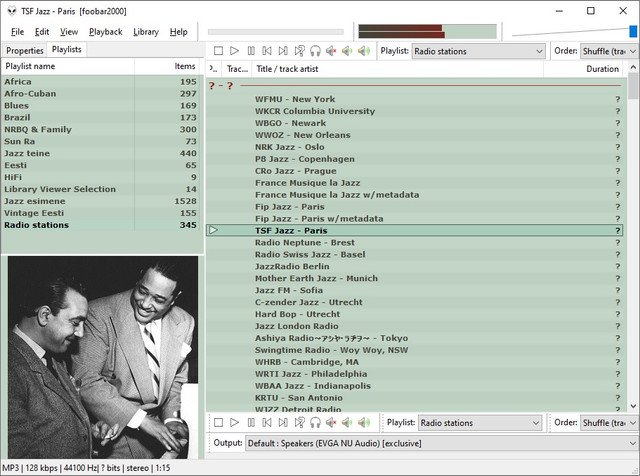Sort by the Duration column header

coord(584,69)
